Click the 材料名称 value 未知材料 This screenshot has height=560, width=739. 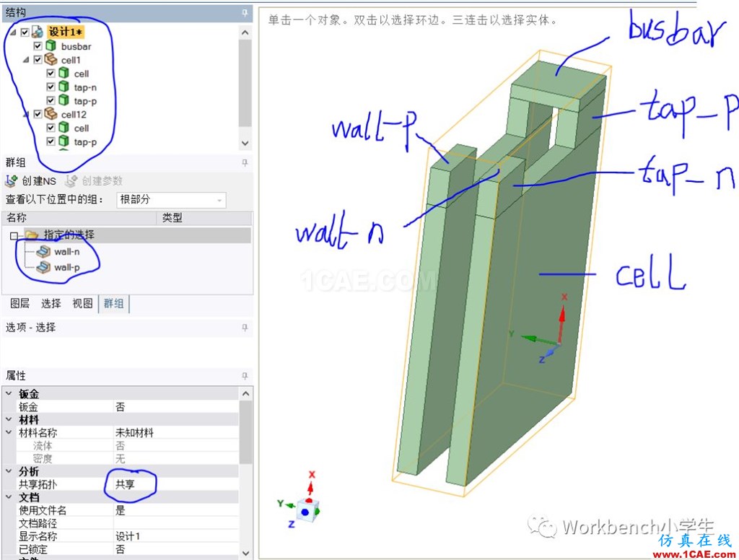click(x=176, y=432)
